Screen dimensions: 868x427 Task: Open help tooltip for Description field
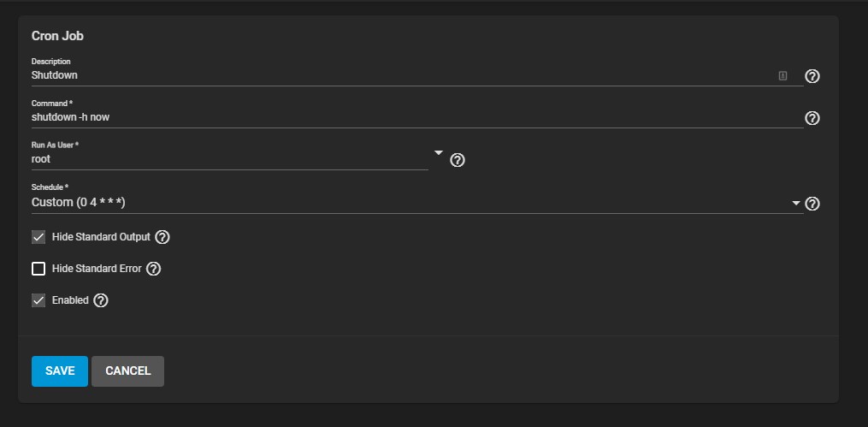tap(812, 76)
